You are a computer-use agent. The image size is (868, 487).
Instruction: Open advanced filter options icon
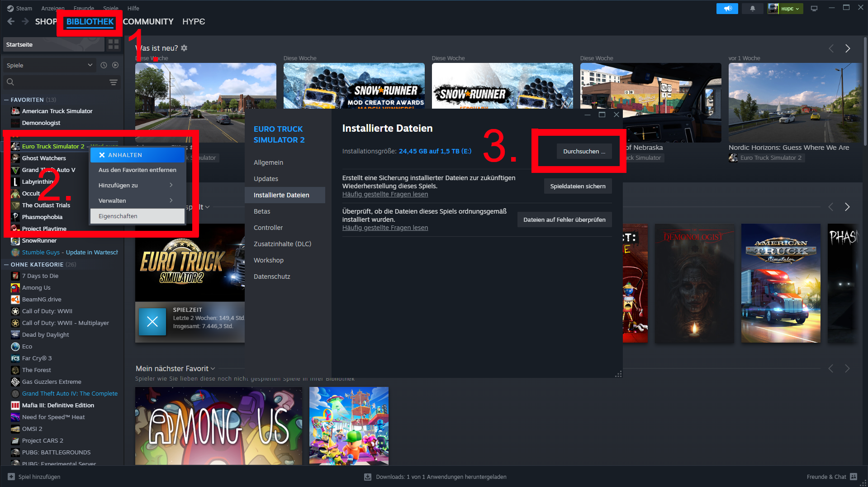[x=113, y=82]
